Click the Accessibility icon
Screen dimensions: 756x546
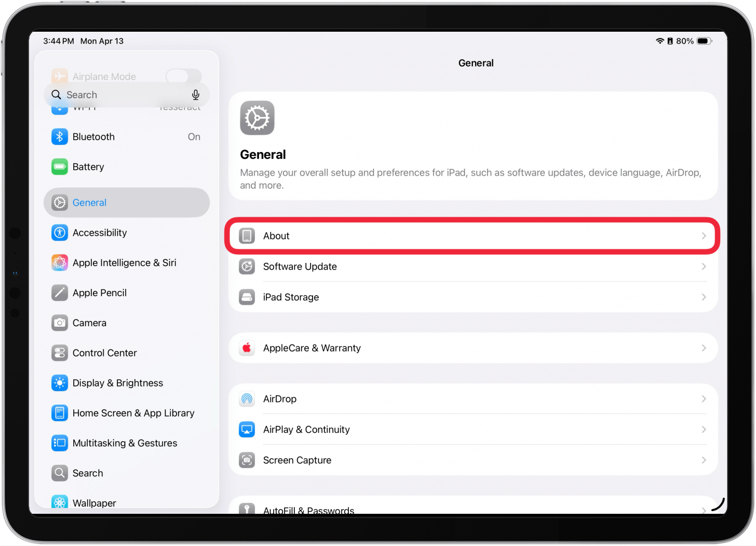60,233
